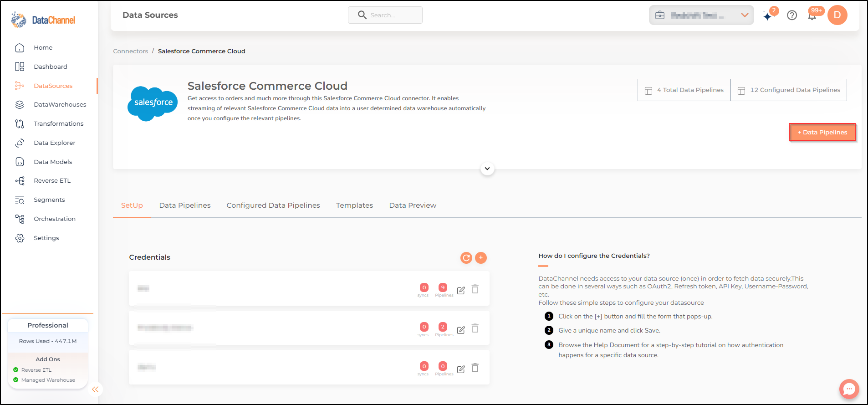Click 12 Configured Data Pipelines box

(789, 90)
